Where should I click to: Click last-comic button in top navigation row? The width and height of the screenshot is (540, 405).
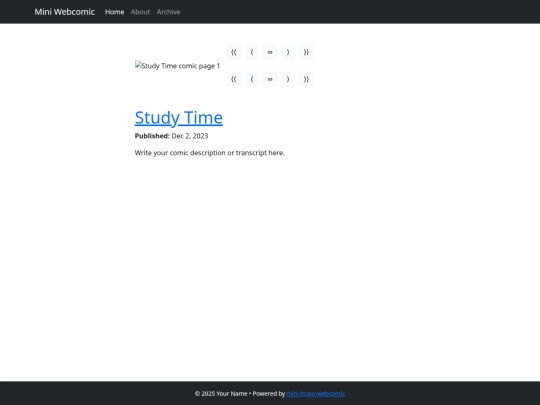pyautogui.click(x=306, y=52)
